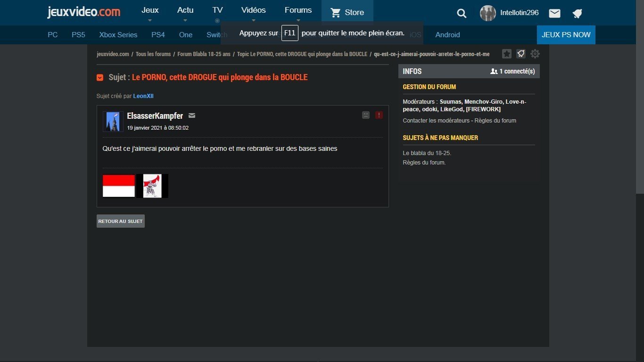Go to Tous les forums breadcrumb
The image size is (644, 362).
pos(153,54)
